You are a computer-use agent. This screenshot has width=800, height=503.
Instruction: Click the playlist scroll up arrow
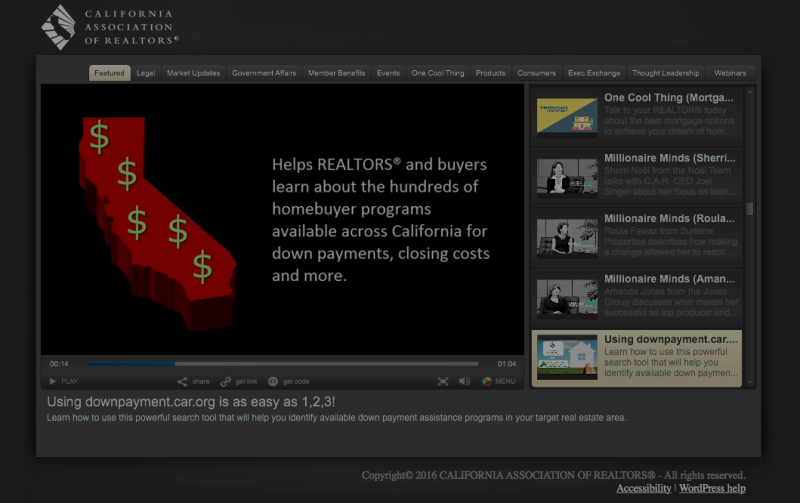click(x=749, y=92)
